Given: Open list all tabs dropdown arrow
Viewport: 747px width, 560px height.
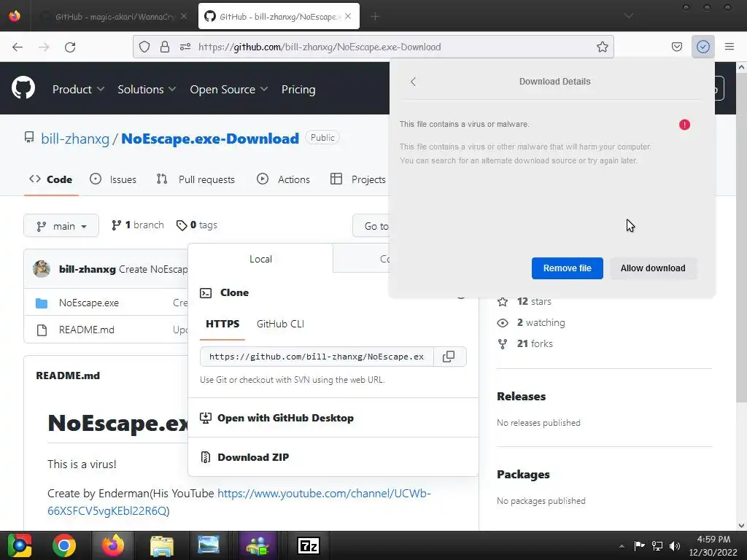Looking at the screenshot, I should [x=629, y=16].
